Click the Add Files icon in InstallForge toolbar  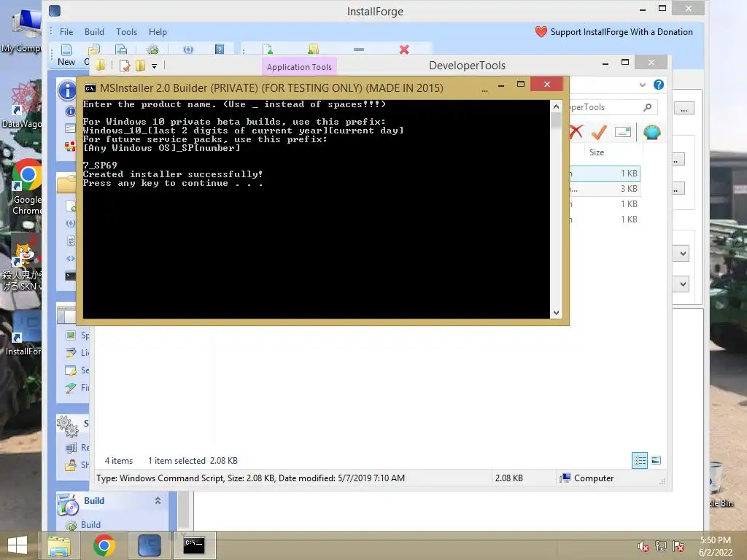pyautogui.click(x=268, y=50)
